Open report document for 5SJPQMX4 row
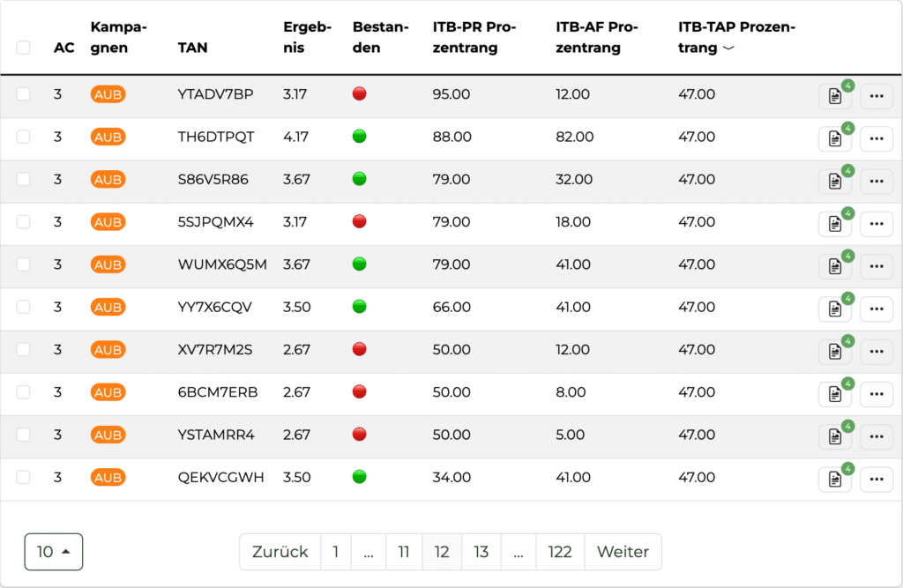Image resolution: width=903 pixels, height=588 pixels. (835, 224)
